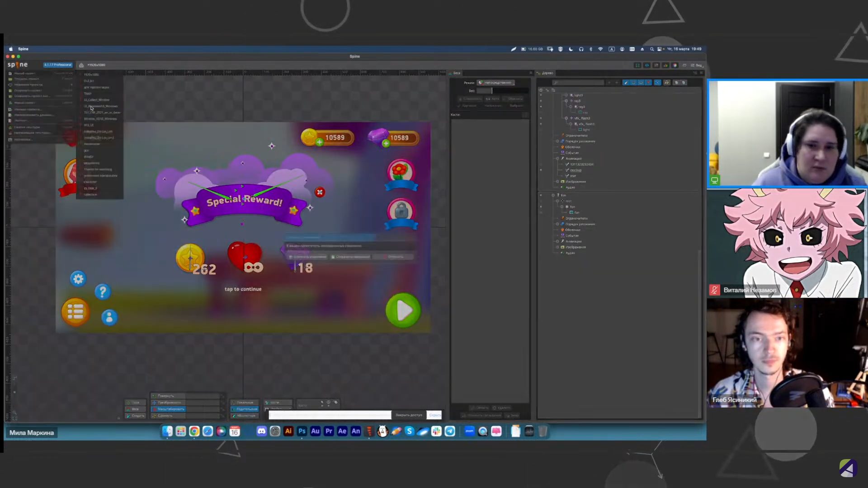
Task: Select the light attachment under vfx_flash3
Action: [x=586, y=130]
